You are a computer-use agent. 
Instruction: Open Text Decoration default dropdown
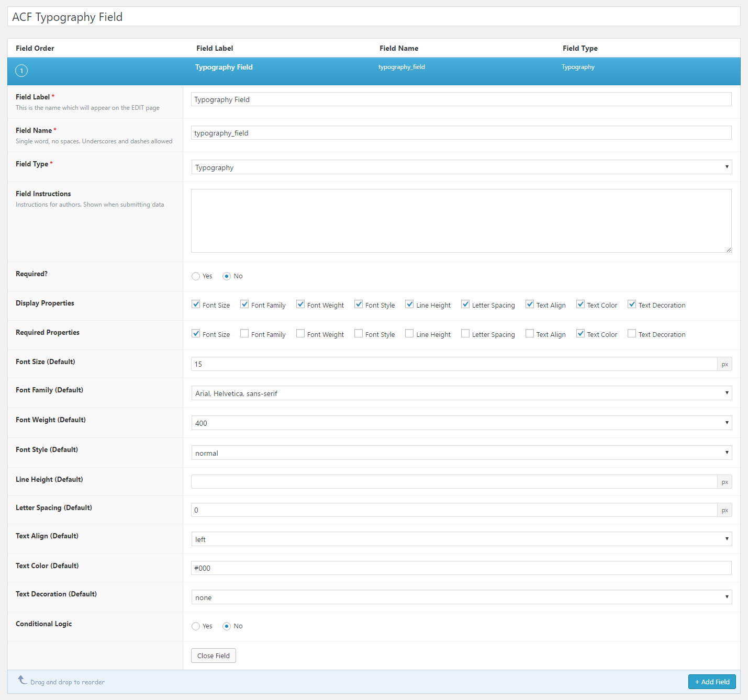[x=461, y=597]
